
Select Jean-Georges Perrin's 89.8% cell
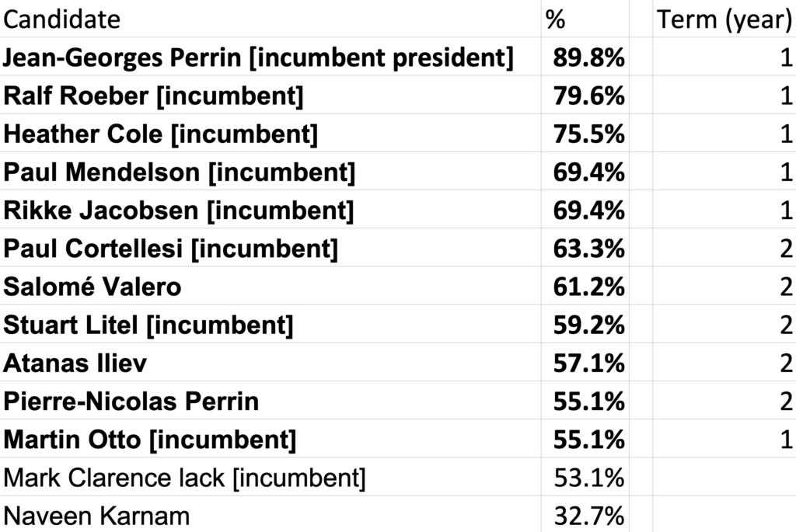[585, 57]
